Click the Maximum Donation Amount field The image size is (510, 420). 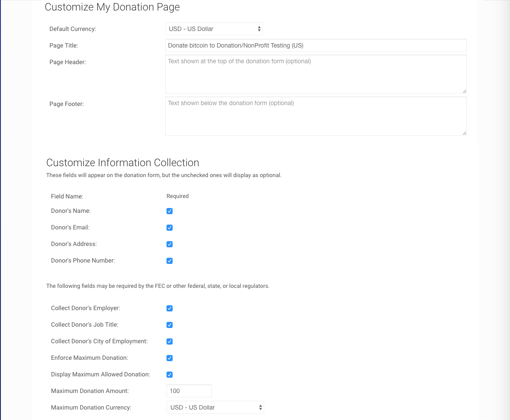(x=189, y=391)
